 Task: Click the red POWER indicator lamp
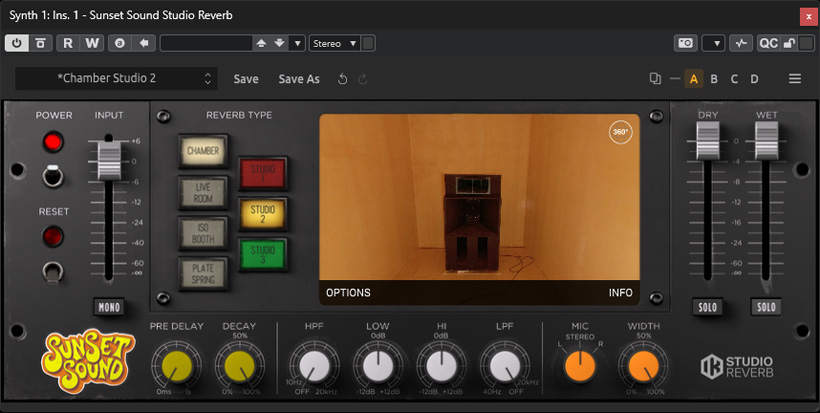pyautogui.click(x=53, y=142)
